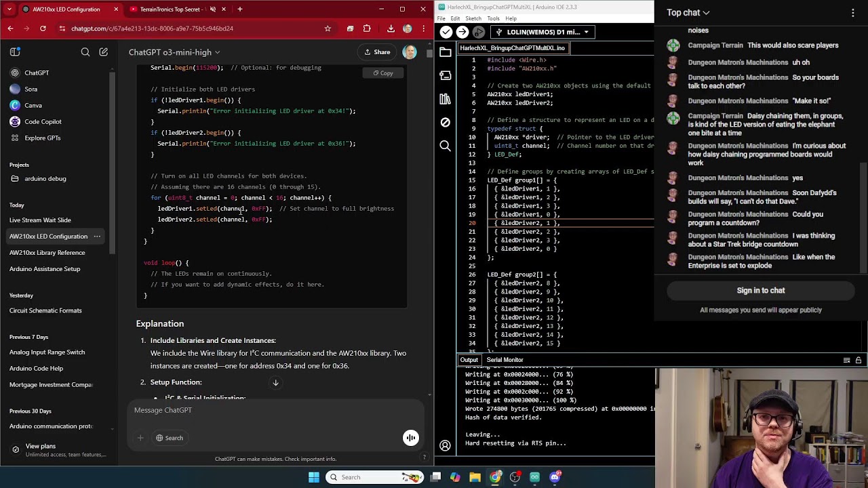
Task: Reload the Chrome page
Action: click(43, 28)
